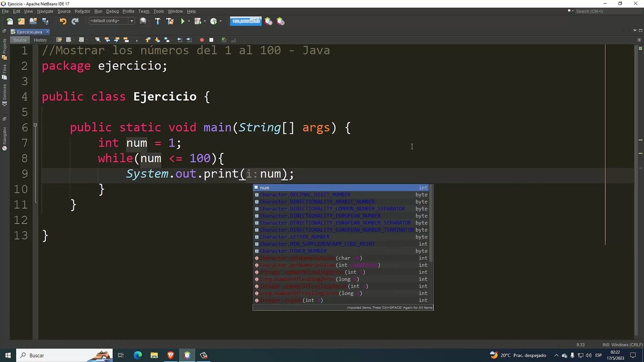Viewport: 644px width, 362px height.
Task: Click the memory usage indicator bar
Action: coord(246,21)
